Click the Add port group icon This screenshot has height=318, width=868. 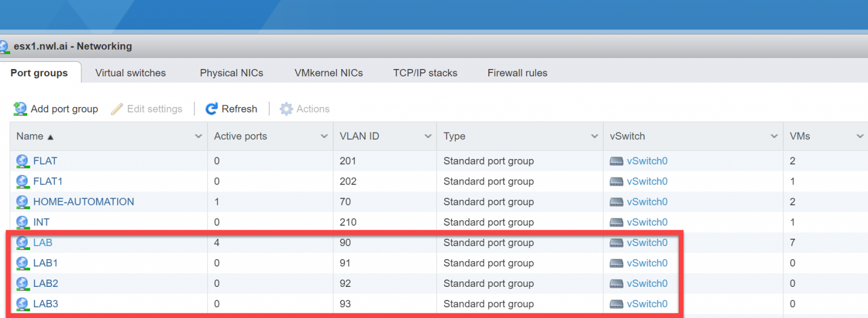pyautogui.click(x=20, y=109)
